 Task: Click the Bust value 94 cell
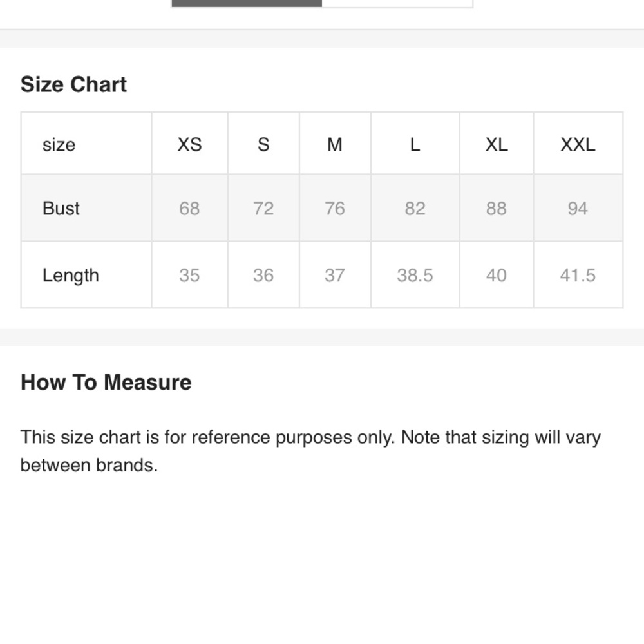point(578,208)
